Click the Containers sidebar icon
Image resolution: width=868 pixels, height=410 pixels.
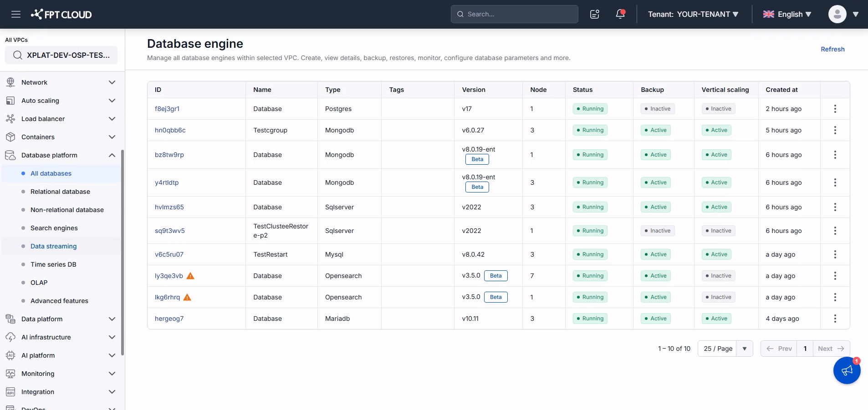(x=10, y=137)
